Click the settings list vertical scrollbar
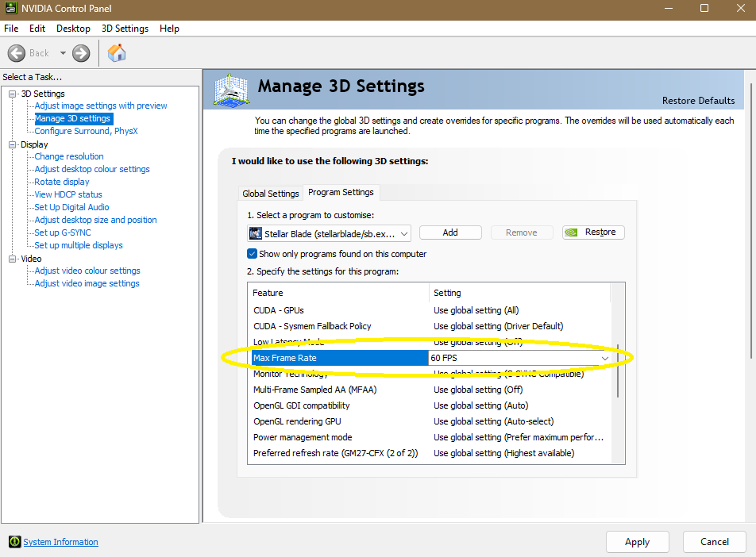 tap(618, 371)
